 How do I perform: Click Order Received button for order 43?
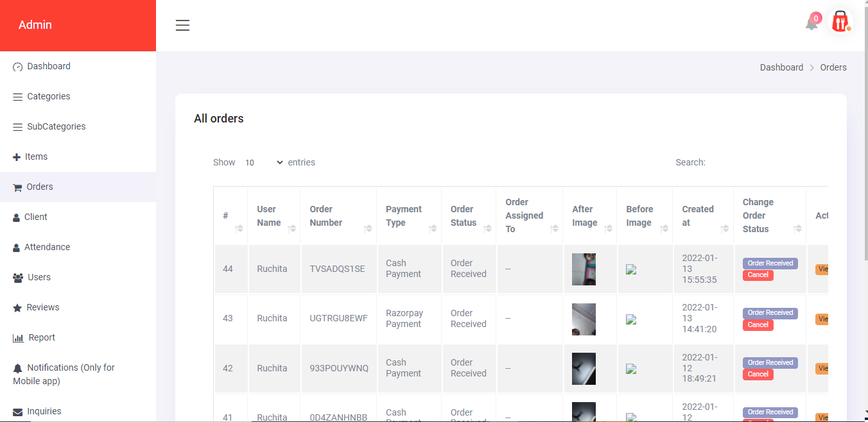[x=770, y=313]
